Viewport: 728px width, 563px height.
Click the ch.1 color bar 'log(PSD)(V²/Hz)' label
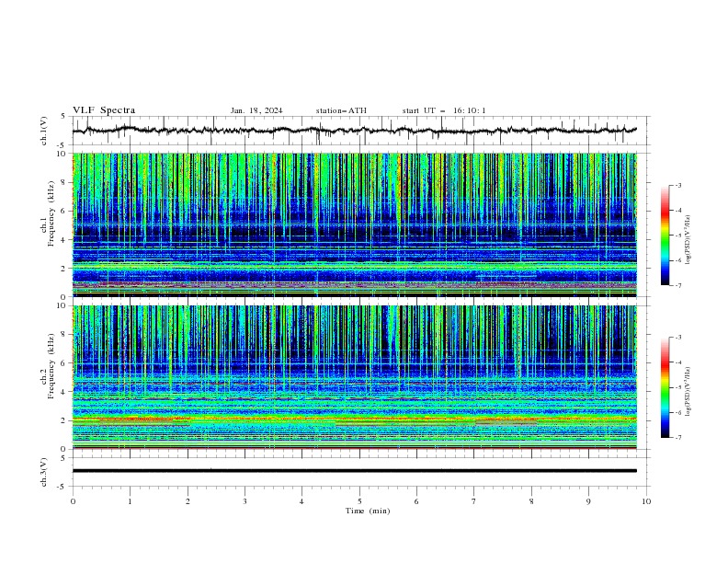coord(688,240)
